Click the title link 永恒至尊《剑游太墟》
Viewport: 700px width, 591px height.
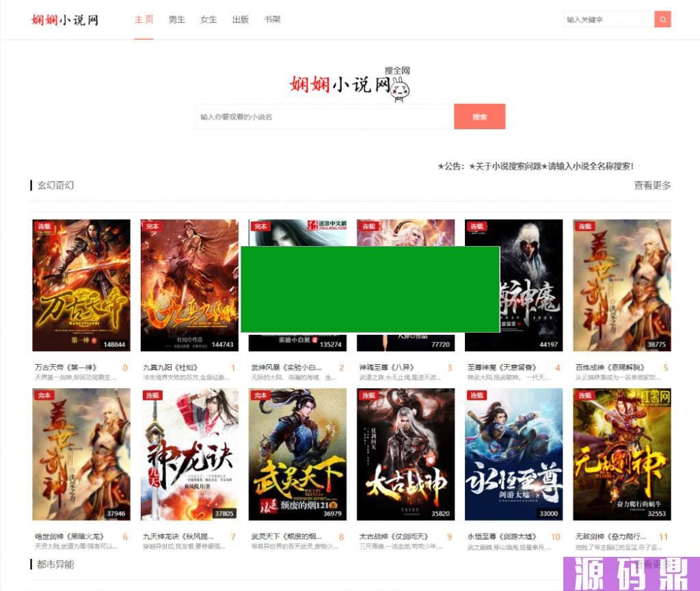point(502,536)
